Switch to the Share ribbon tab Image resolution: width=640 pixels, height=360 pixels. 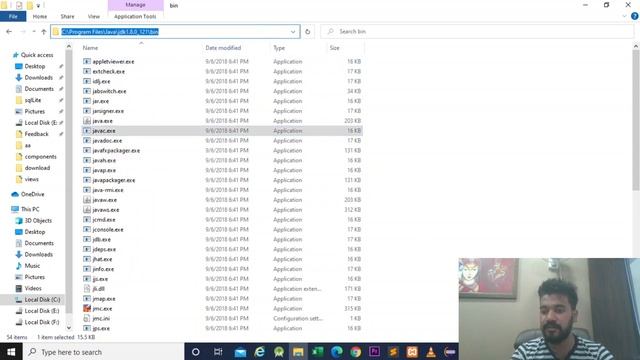point(67,16)
